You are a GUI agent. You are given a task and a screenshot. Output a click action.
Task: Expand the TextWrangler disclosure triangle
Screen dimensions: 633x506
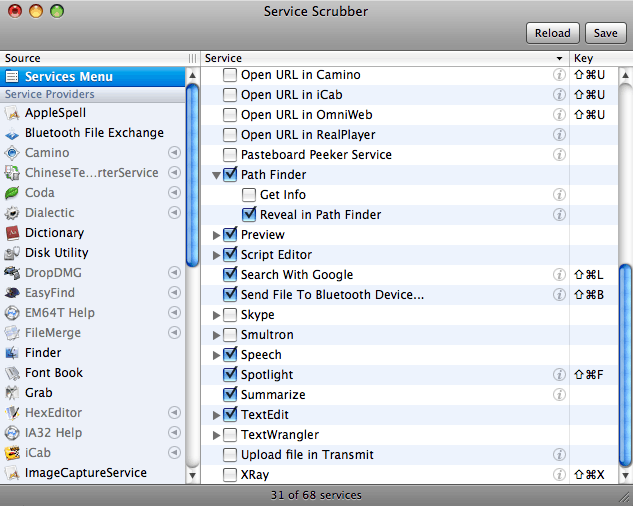click(216, 435)
